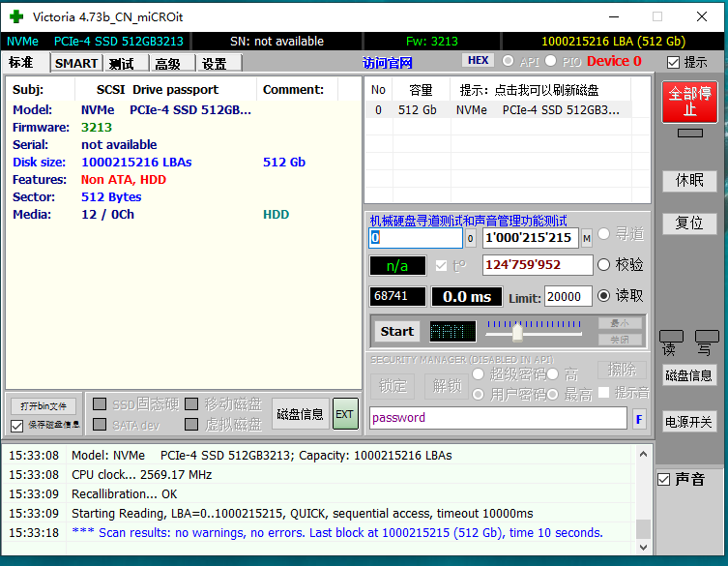Select the API radio button
The image size is (728, 566).
point(508,61)
